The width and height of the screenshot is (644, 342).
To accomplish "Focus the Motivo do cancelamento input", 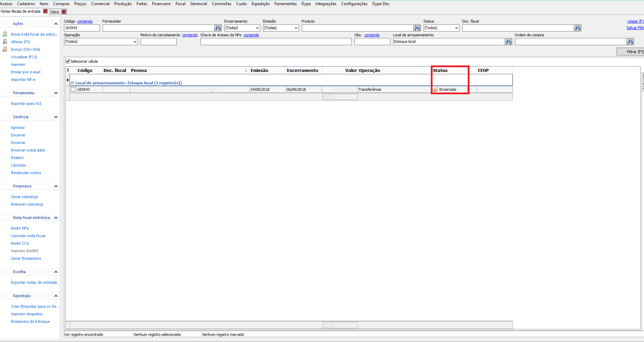I will point(158,41).
